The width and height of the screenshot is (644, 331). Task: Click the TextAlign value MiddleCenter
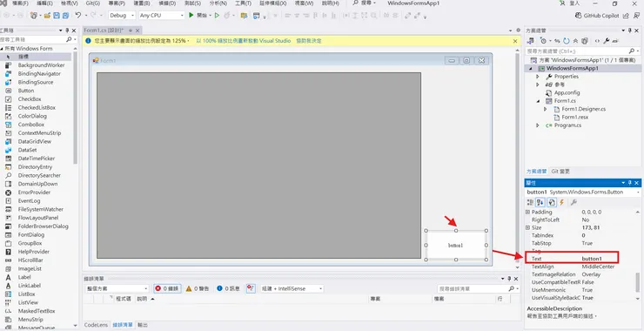pyautogui.click(x=598, y=267)
